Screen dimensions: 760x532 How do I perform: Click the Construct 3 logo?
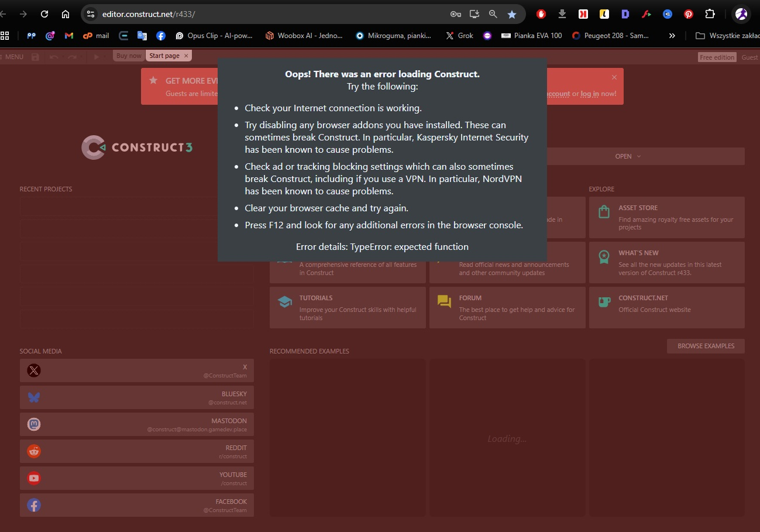(137, 147)
